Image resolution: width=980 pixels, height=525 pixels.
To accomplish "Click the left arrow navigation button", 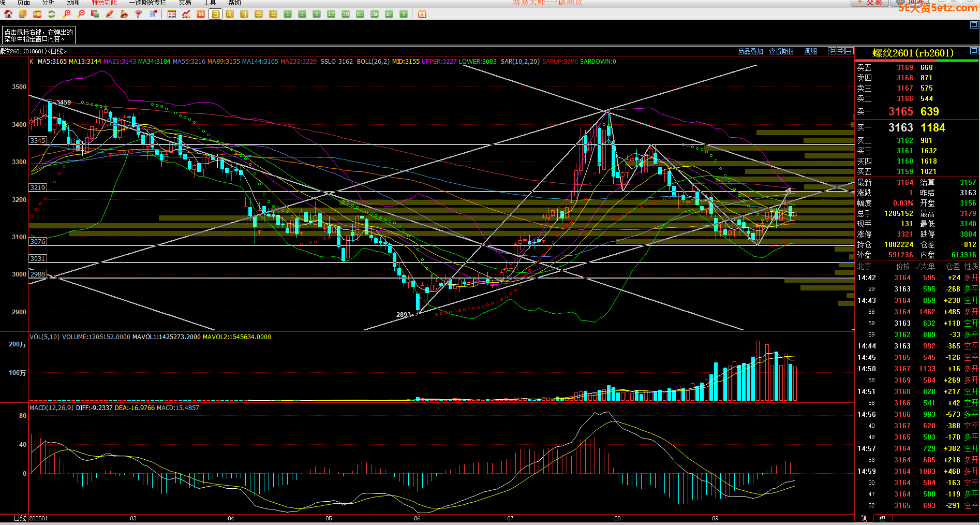I will point(832,51).
